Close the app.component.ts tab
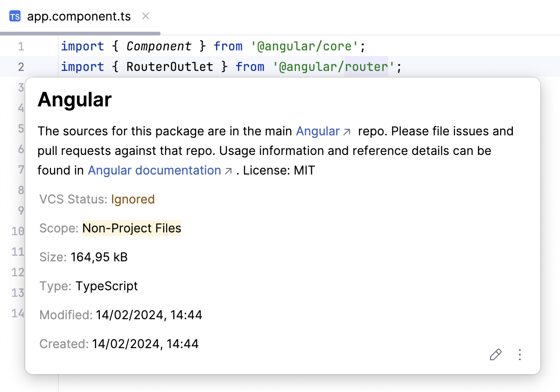This screenshot has width=560, height=392. (145, 16)
